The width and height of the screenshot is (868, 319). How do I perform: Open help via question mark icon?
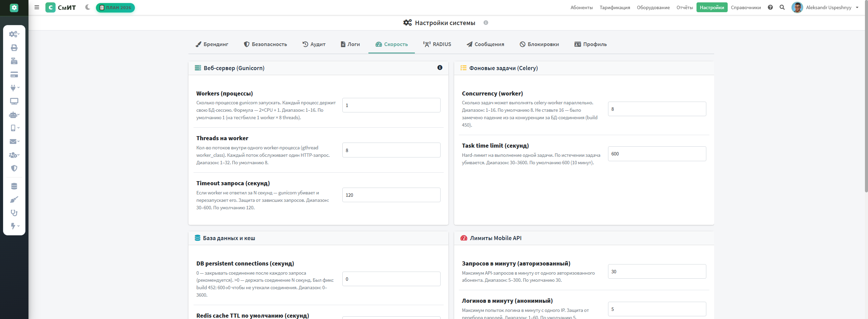coord(770,7)
